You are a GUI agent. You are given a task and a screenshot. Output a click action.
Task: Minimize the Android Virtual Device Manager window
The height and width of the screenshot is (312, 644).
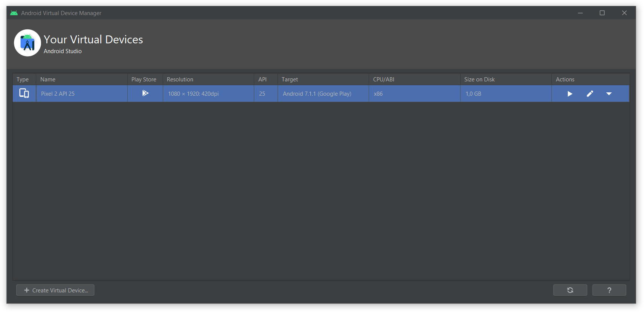click(580, 13)
